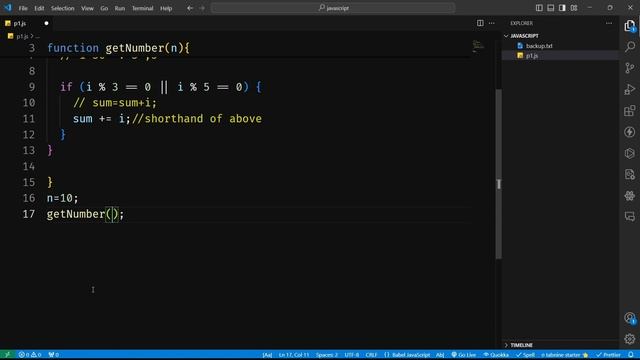The height and width of the screenshot is (360, 640).
Task: Open the chat panel icon in the activity bar
Action: coord(630,216)
